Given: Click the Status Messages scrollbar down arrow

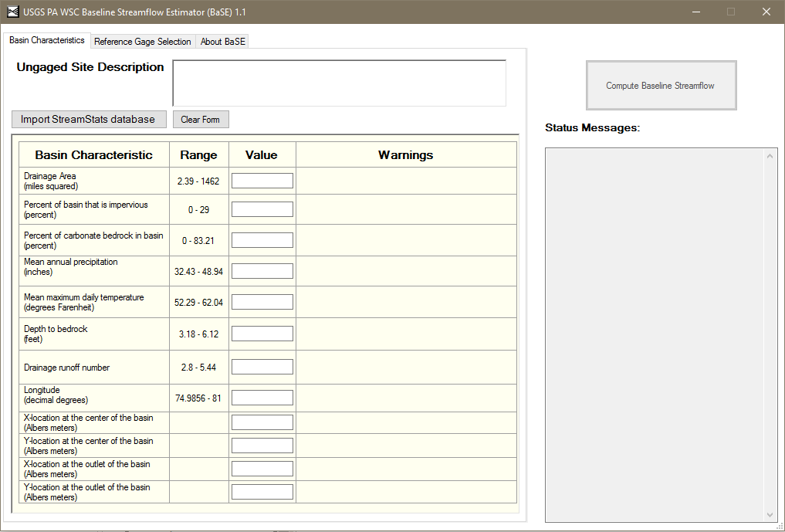Looking at the screenshot, I should 770,514.
